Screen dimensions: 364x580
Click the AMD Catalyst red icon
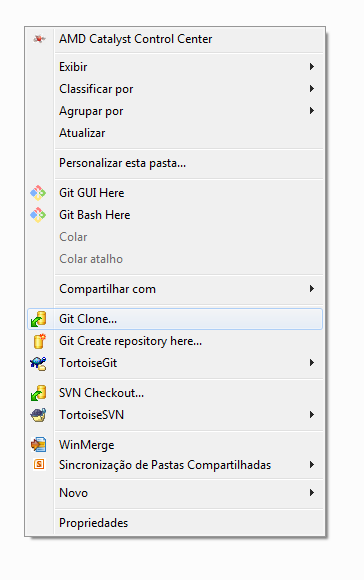coord(39,38)
